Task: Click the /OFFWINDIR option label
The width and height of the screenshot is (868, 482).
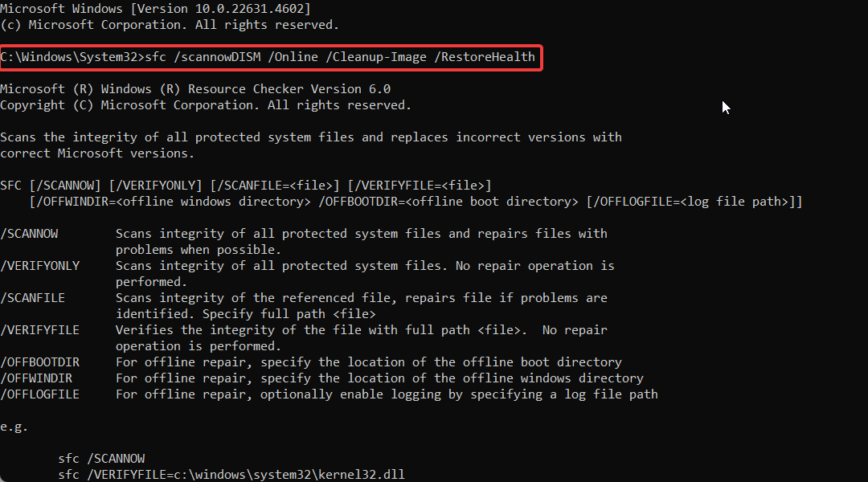Action: (36, 378)
